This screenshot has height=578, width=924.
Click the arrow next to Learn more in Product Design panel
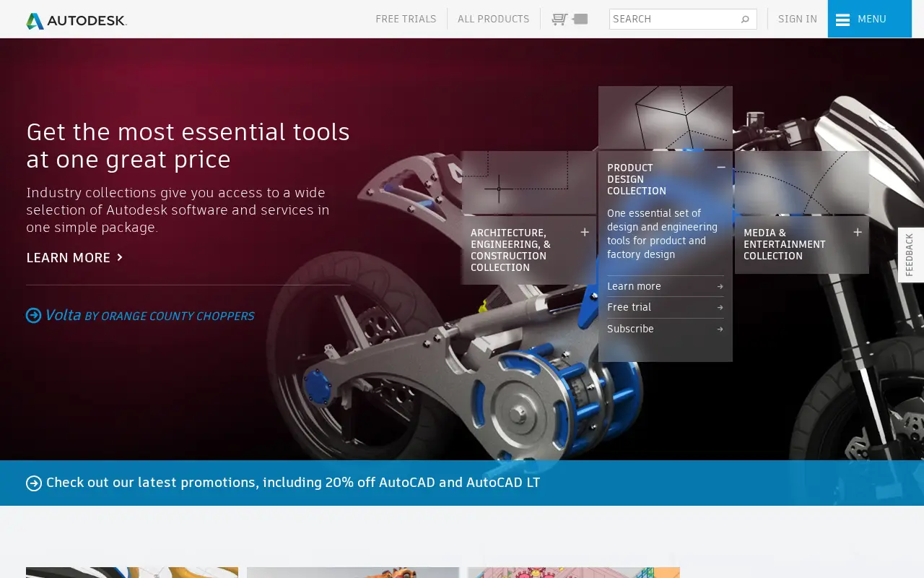720,287
